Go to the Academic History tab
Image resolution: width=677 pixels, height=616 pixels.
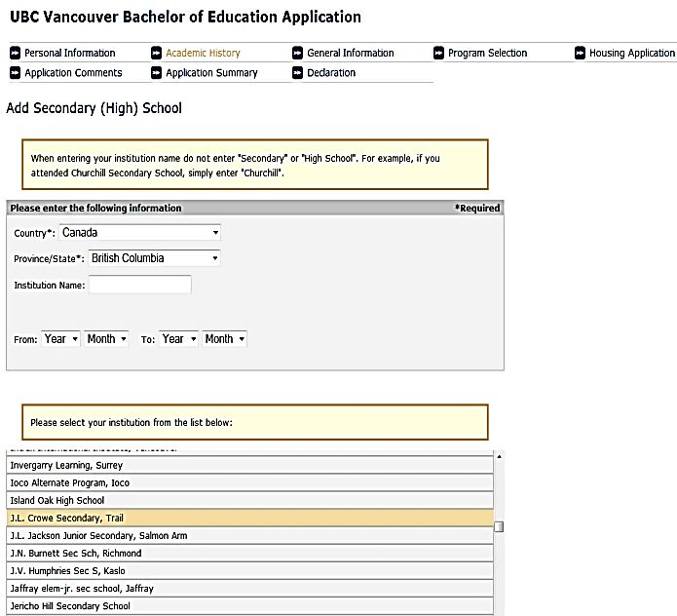(203, 53)
